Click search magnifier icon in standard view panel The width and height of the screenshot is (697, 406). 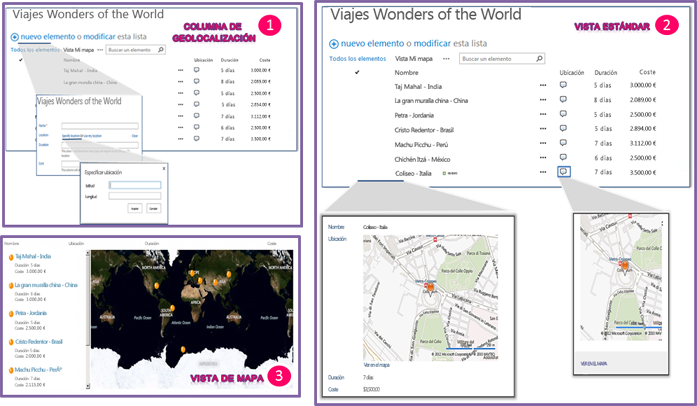539,58
